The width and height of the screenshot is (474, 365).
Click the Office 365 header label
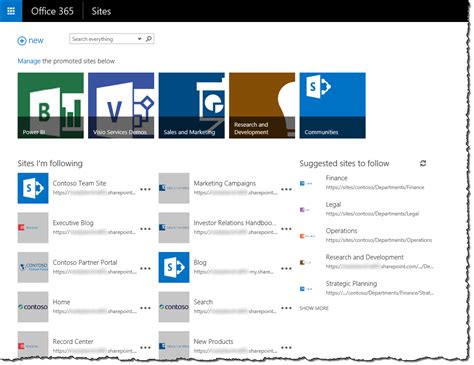click(52, 11)
